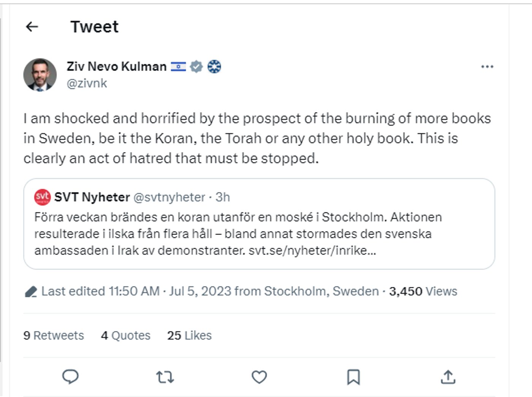This screenshot has height=397, width=532.
Task: Click the reply speech bubble icon
Action: pyautogui.click(x=70, y=377)
